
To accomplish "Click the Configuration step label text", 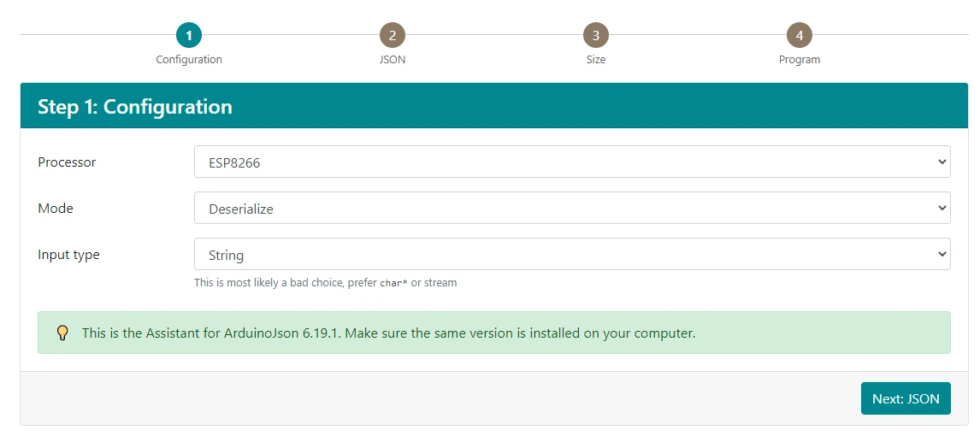I will (x=189, y=60).
